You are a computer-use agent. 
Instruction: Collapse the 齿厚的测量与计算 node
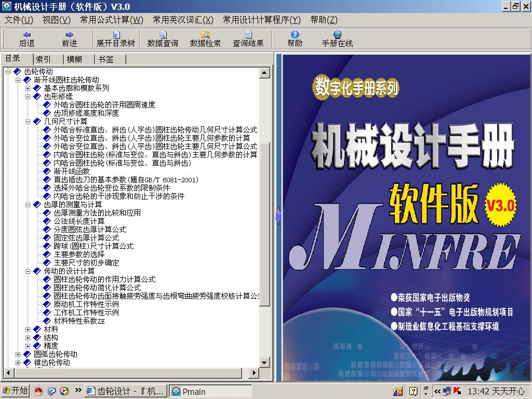coord(28,205)
